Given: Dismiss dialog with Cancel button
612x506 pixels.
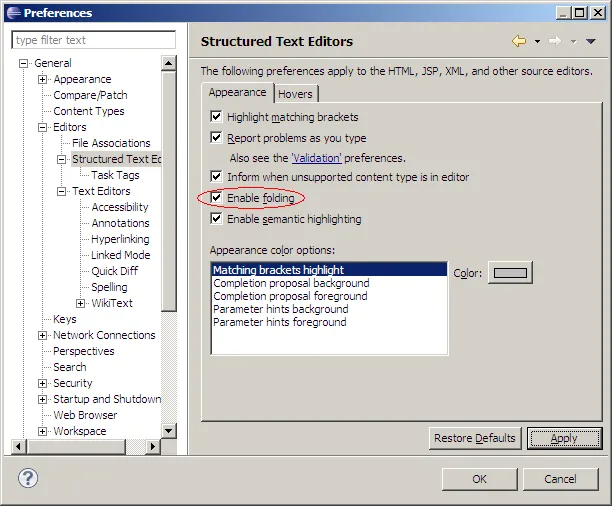Looking at the screenshot, I should [x=560, y=479].
